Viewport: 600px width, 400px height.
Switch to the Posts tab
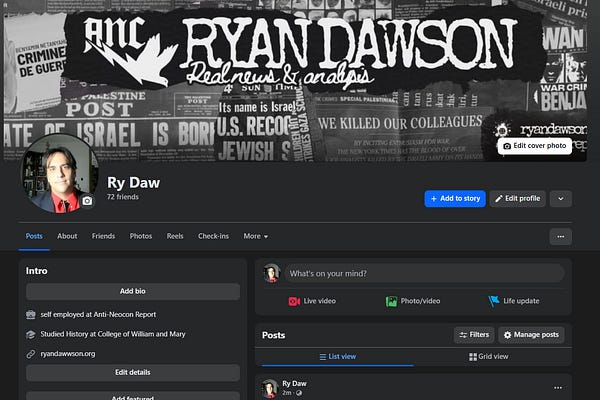pos(34,236)
